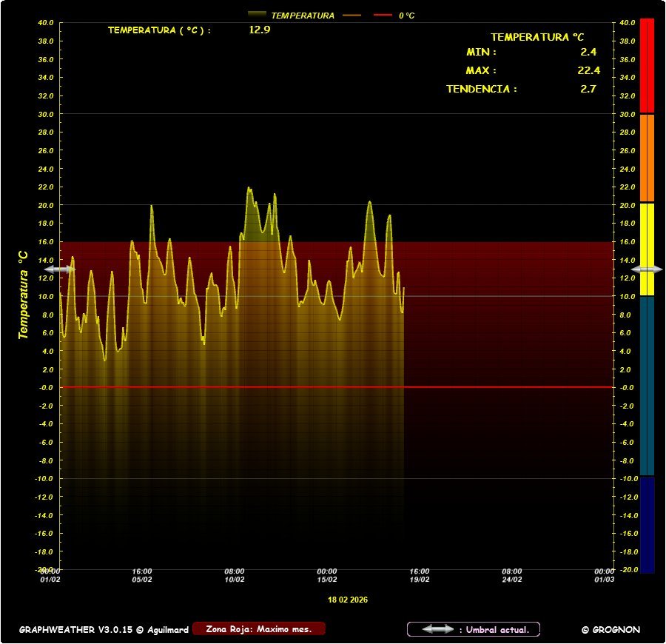The width and height of the screenshot is (666, 644).
Task: Click the double arrow in the Umbral actual legend
Action: (x=437, y=629)
